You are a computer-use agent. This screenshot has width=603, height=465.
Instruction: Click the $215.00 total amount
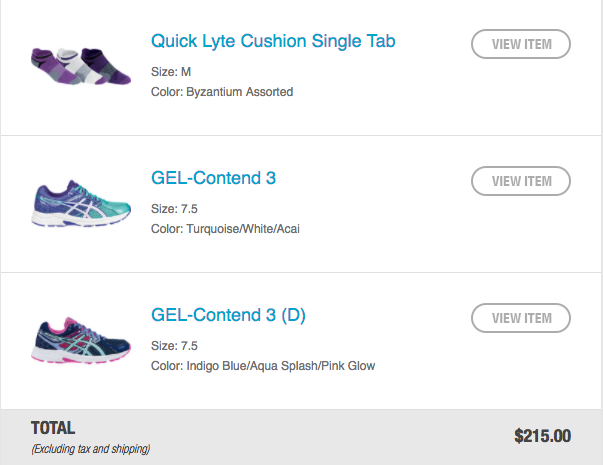[542, 436]
